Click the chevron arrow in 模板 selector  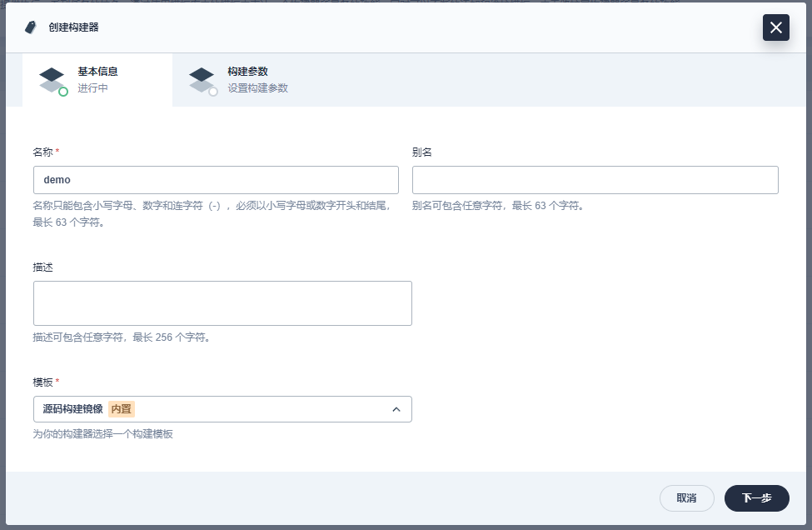(x=396, y=409)
